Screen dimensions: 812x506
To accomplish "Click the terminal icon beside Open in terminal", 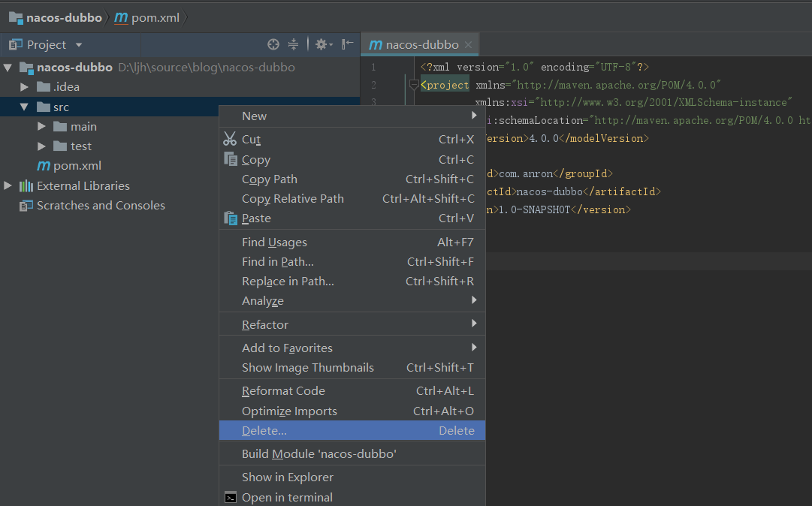I will (231, 497).
